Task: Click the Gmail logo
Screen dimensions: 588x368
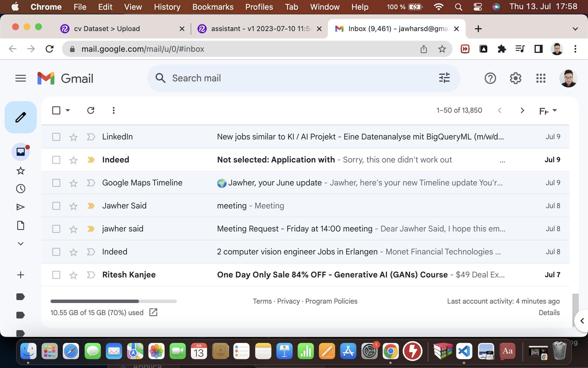Action: (65, 78)
